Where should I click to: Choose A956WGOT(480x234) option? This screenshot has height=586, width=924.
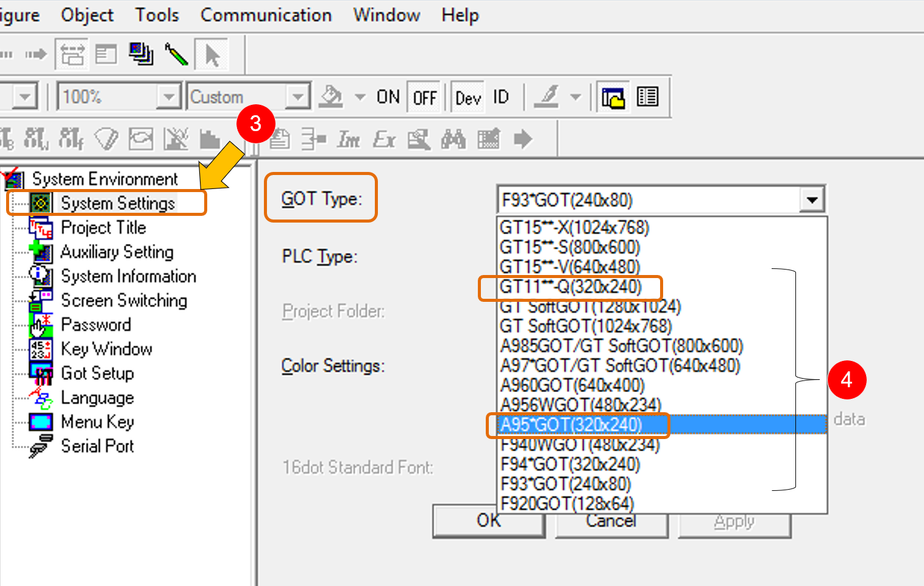click(662, 405)
